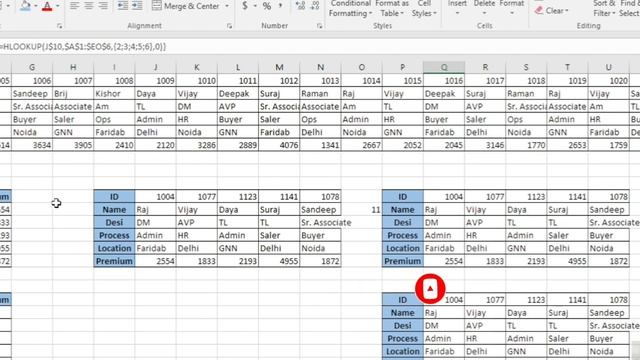Viewport: 640px width, 360px height.
Task: Apply Center alignment icon
Action: [x=89, y=6]
